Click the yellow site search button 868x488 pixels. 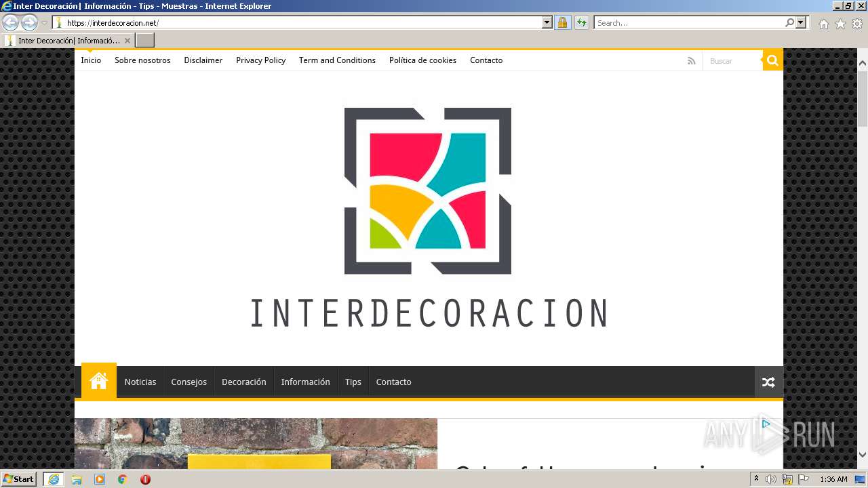click(x=772, y=60)
